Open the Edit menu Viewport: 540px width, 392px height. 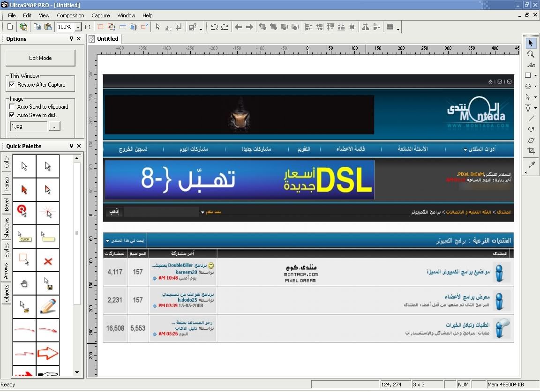coord(27,15)
